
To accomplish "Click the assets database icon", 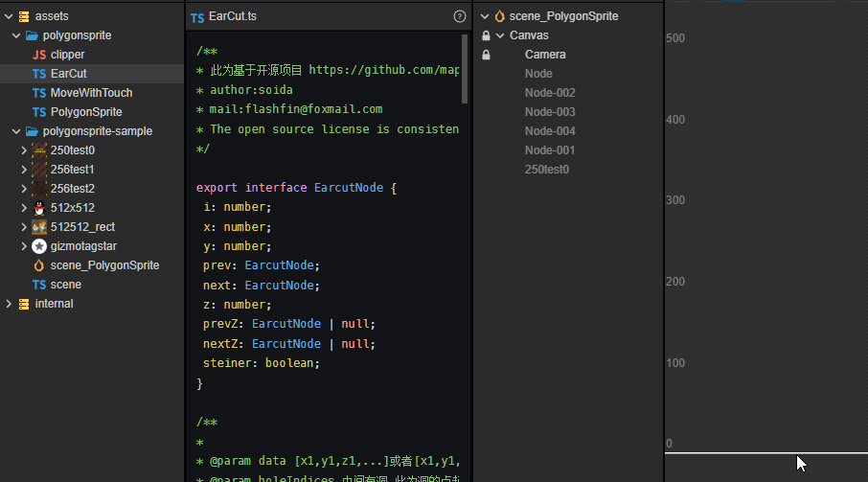I will click(x=24, y=16).
